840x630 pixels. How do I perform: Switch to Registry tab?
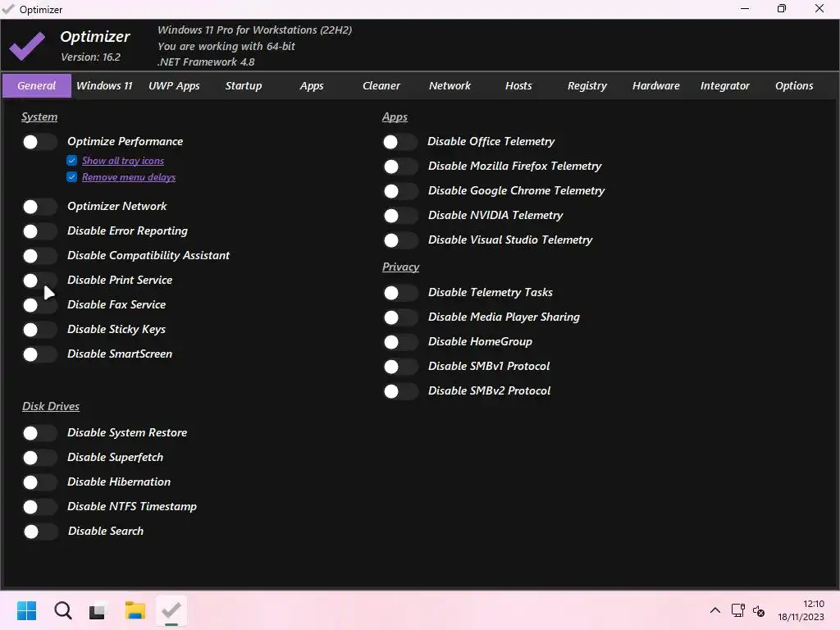pyautogui.click(x=587, y=85)
